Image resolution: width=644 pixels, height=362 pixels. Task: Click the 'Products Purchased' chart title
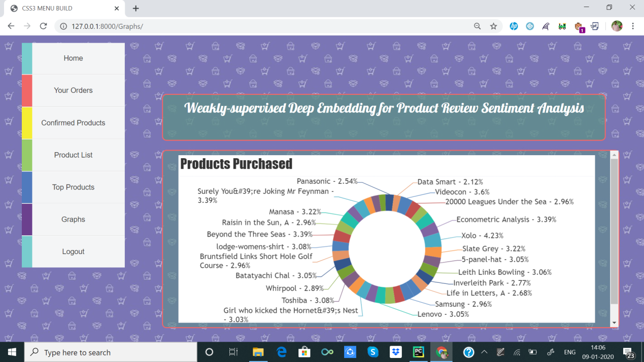point(236,164)
